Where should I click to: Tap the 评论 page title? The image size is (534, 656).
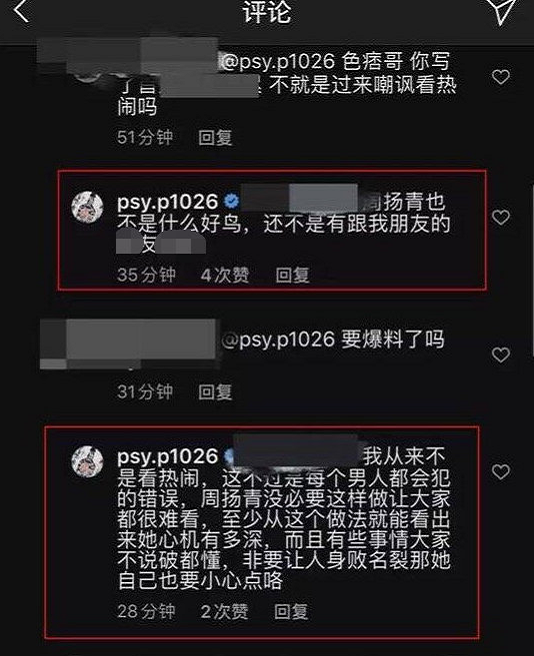coord(267,12)
